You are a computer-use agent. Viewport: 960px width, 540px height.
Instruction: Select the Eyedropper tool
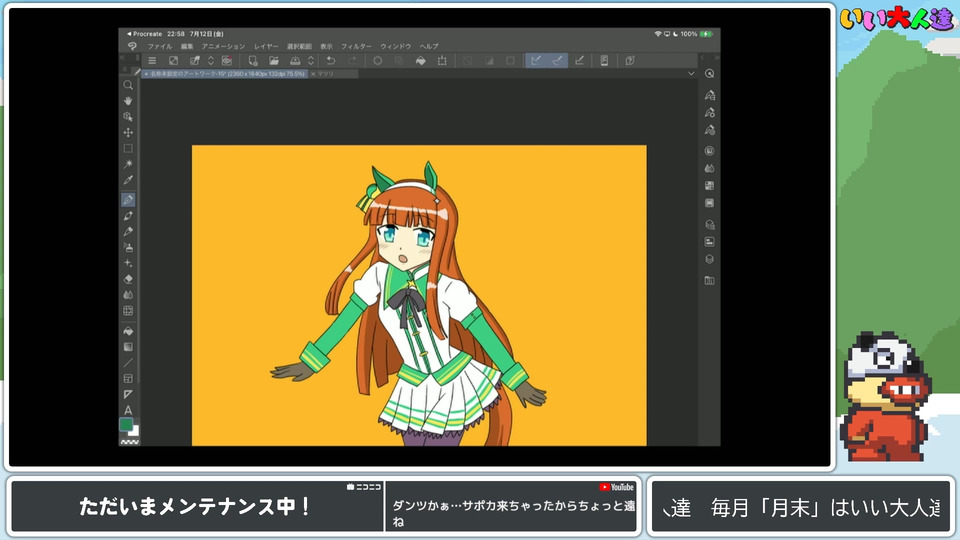click(128, 180)
